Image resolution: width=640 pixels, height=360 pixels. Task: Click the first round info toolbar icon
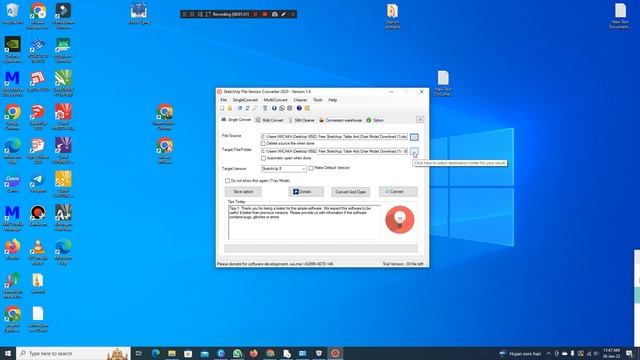(x=274, y=108)
